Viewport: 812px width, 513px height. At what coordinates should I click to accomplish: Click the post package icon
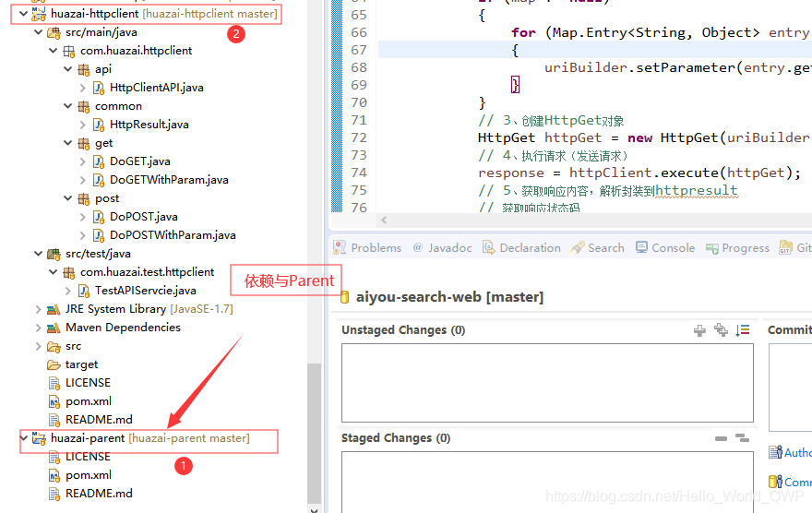83,198
